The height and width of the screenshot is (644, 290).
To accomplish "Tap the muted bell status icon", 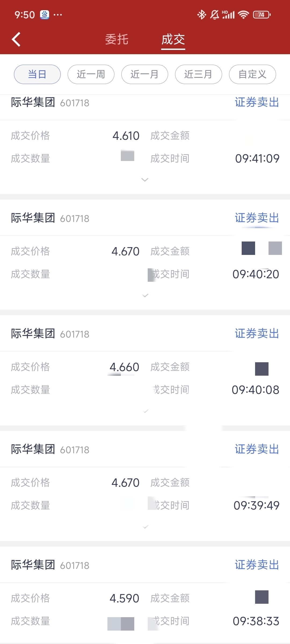I will coord(215,14).
